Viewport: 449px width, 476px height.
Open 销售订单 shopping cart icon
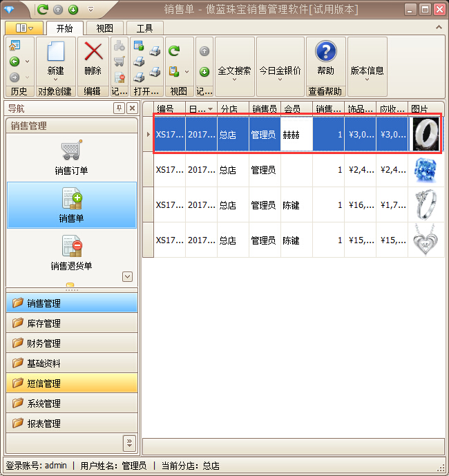tap(71, 151)
